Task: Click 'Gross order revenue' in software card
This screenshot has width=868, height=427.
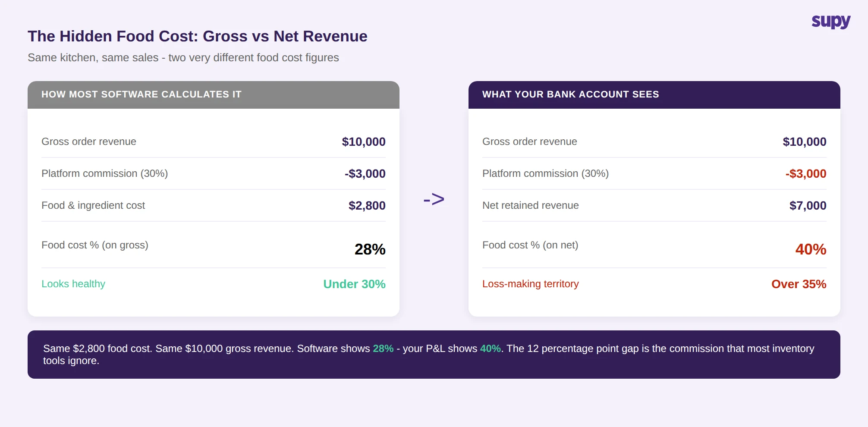Action: tap(89, 141)
